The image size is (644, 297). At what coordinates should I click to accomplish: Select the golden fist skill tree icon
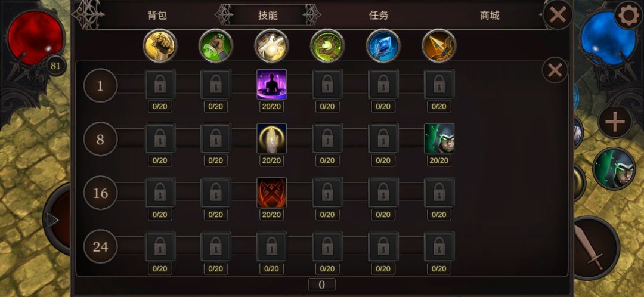pyautogui.click(x=160, y=45)
